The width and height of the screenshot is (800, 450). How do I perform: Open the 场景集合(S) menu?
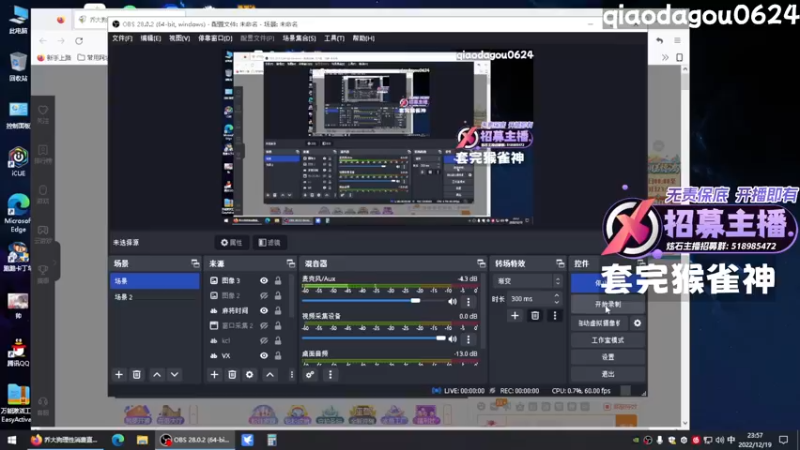299,38
